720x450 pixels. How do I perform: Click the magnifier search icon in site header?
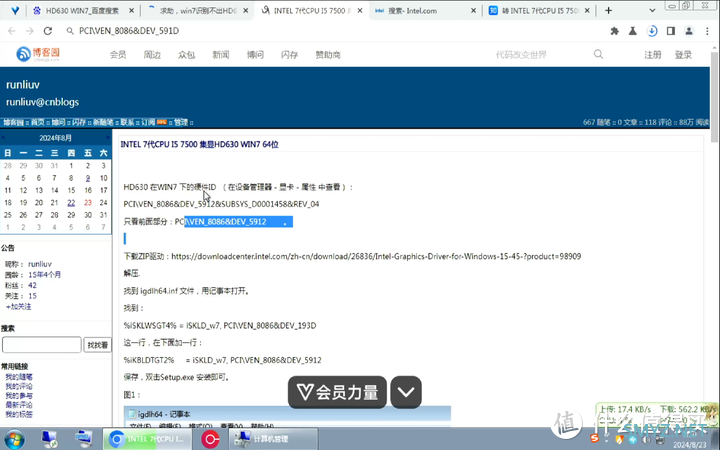(598, 54)
